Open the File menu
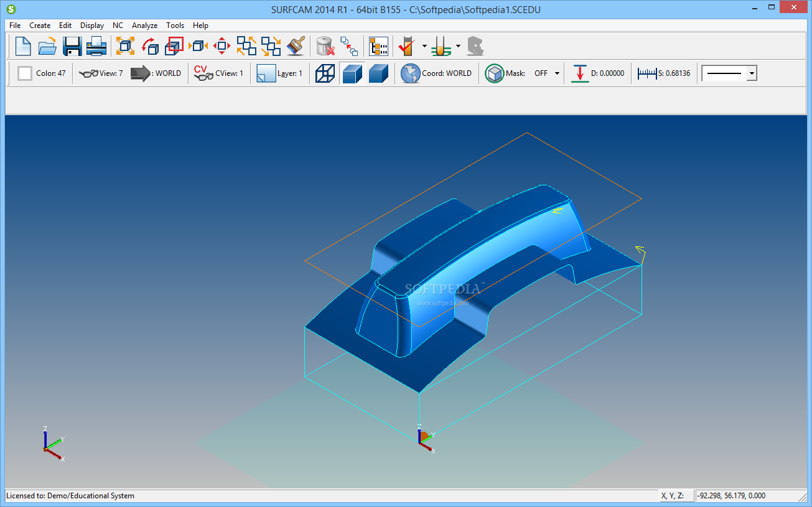This screenshot has height=507, width=812. (15, 26)
